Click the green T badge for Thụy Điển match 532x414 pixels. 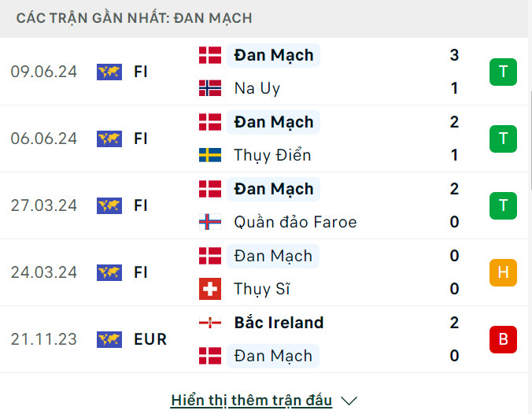(x=503, y=139)
